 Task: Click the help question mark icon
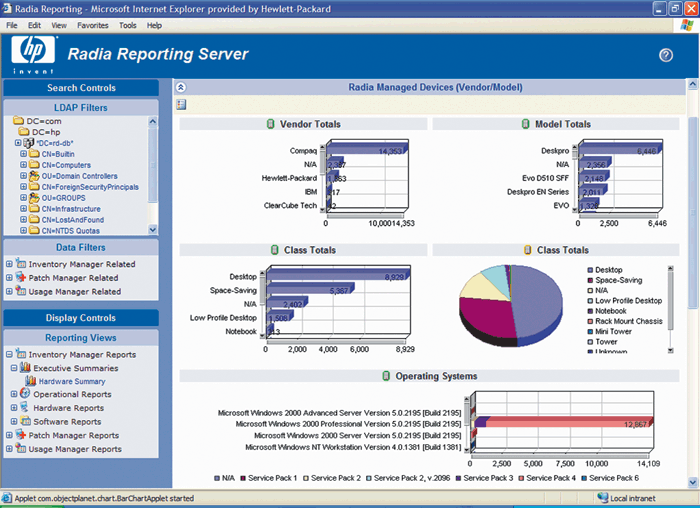click(x=666, y=55)
